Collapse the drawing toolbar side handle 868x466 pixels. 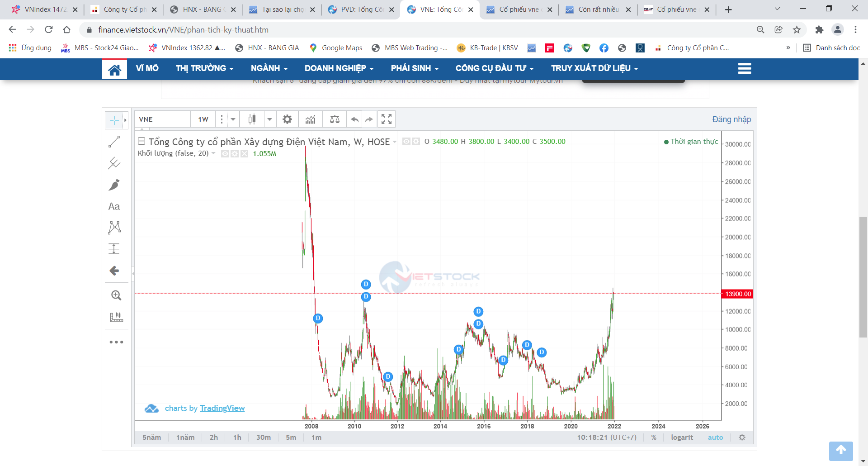click(133, 274)
